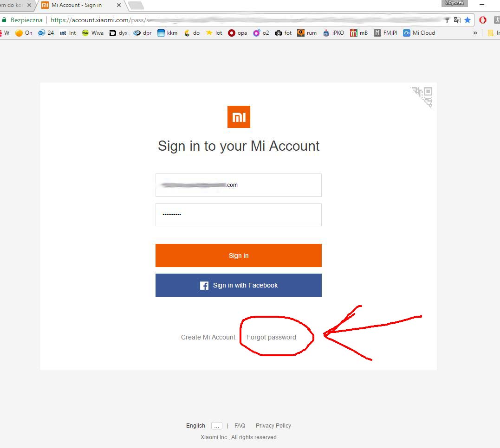This screenshot has width=500, height=448.
Task: Click the QR code sign-in icon
Action: tap(422, 97)
